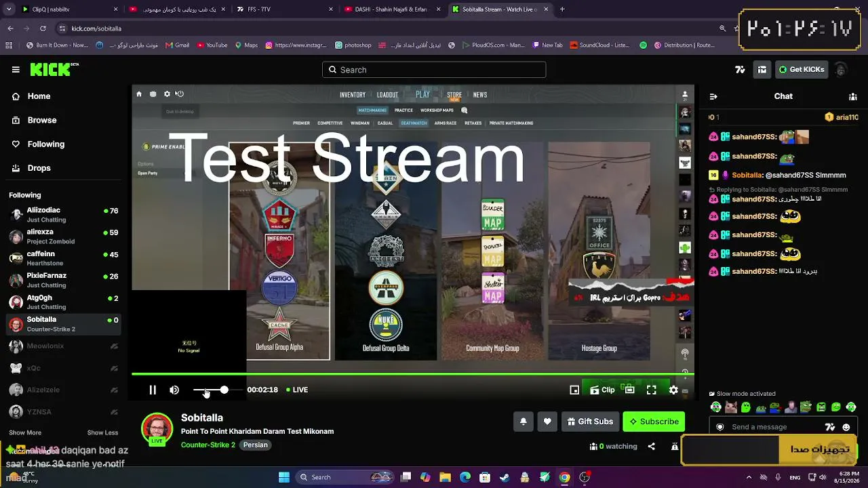
Task: Jump to LIVE indicator in player
Action: 297,390
